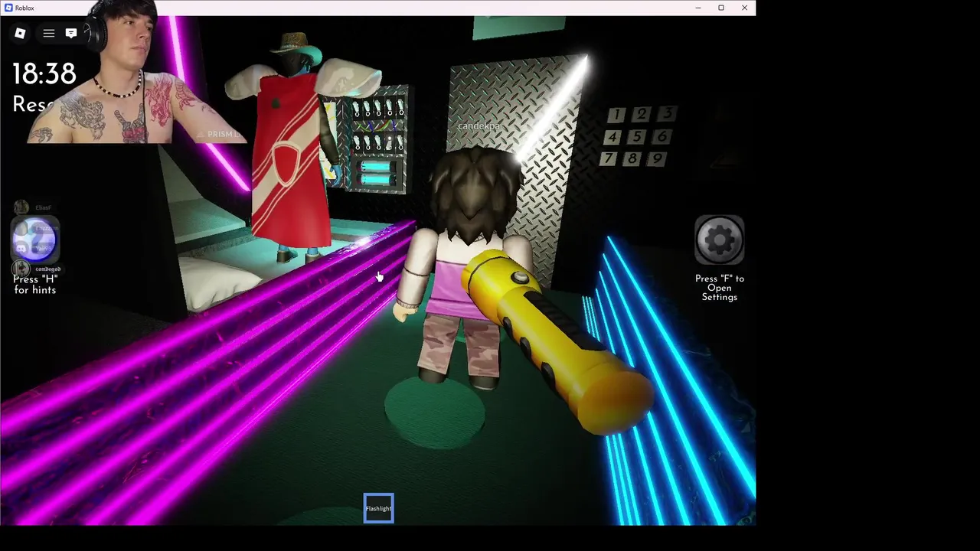Viewport: 980px width, 551px height.
Task: Click the candekpa player name tag
Action: tap(479, 126)
